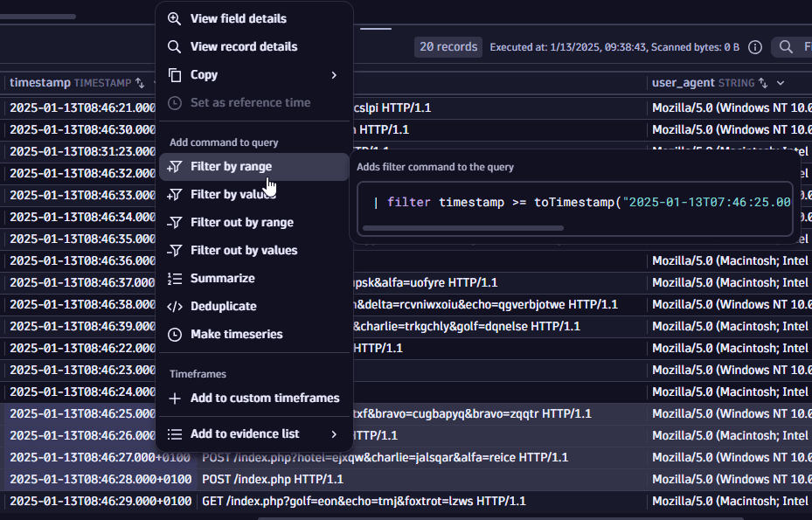Click the filter command horizontal scrollbar
This screenshot has height=520, width=812.
click(x=463, y=228)
